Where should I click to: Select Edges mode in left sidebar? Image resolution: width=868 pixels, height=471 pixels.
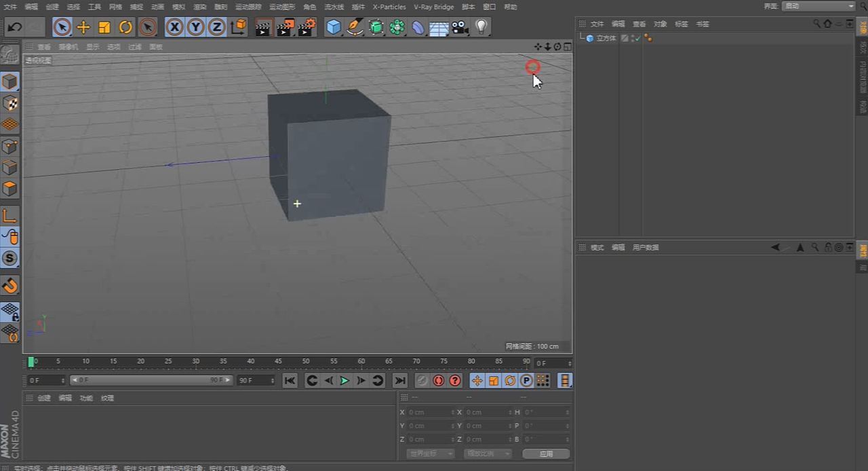click(9, 167)
